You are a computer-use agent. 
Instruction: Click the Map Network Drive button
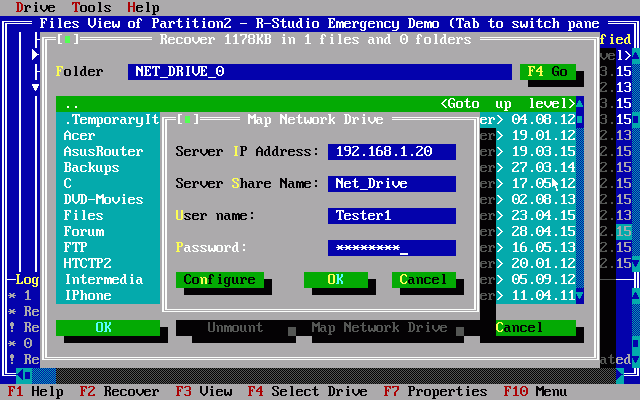(379, 328)
